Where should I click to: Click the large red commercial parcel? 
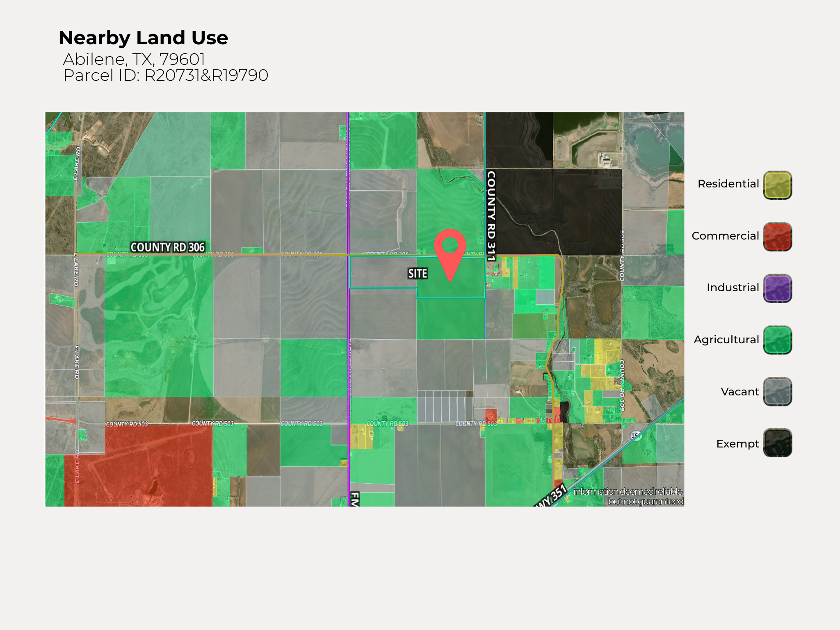(x=139, y=466)
